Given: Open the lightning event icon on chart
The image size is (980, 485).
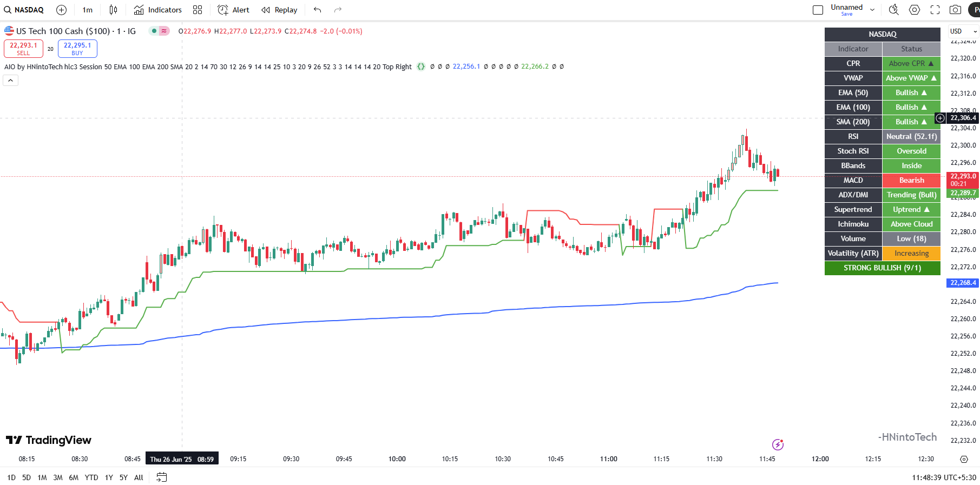Looking at the screenshot, I should (x=778, y=444).
